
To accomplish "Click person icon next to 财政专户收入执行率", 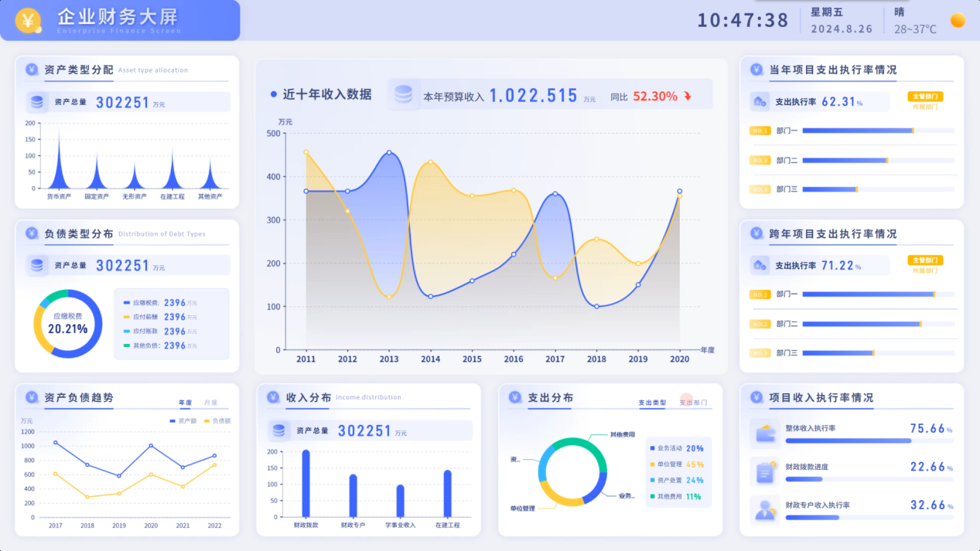I will pyautogui.click(x=765, y=510).
